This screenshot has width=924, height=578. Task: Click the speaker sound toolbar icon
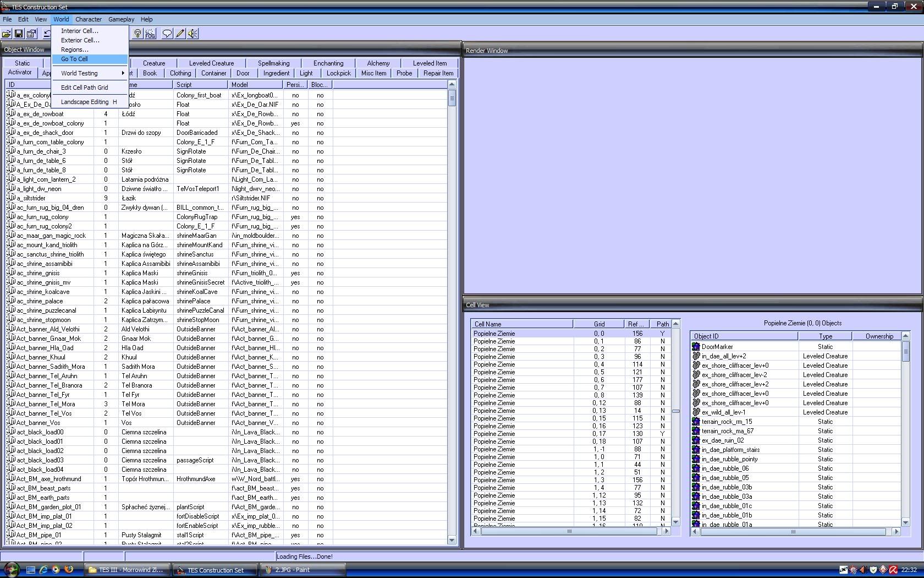[193, 34]
